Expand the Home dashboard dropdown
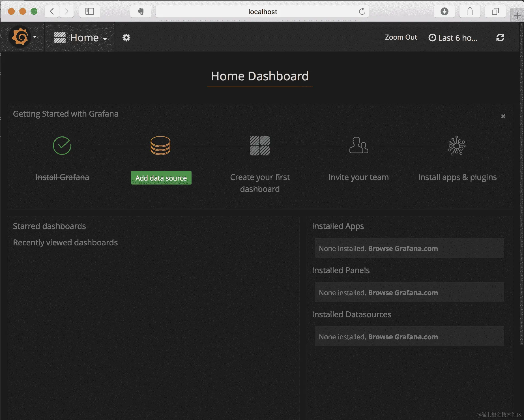 click(80, 38)
